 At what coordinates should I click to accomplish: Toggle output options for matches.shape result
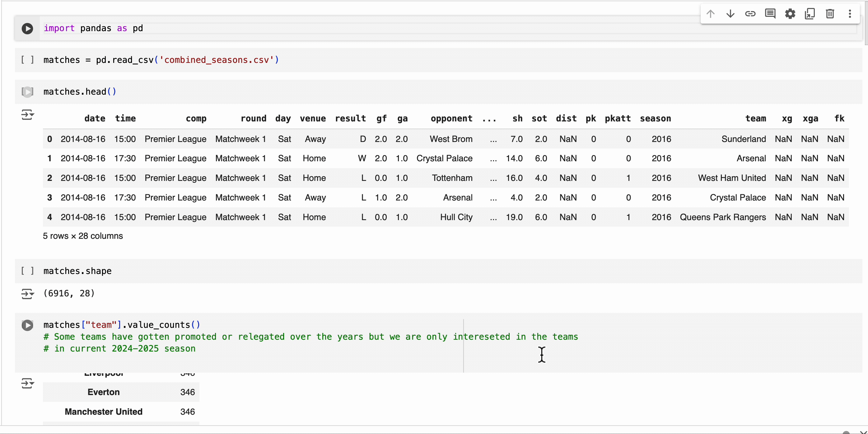27,294
